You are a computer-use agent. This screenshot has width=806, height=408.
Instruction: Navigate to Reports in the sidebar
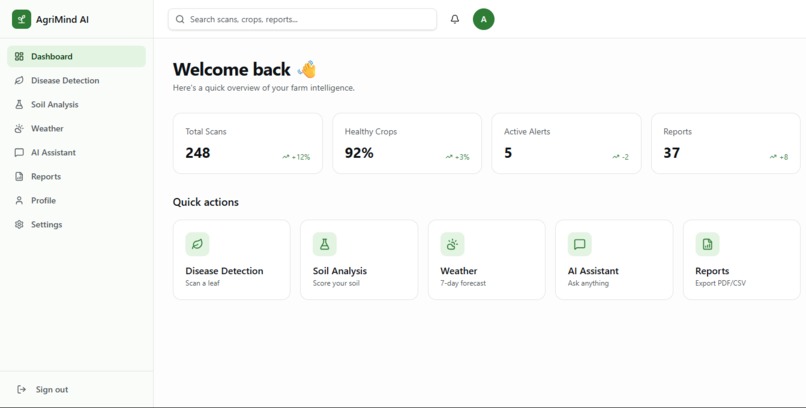(x=77, y=177)
